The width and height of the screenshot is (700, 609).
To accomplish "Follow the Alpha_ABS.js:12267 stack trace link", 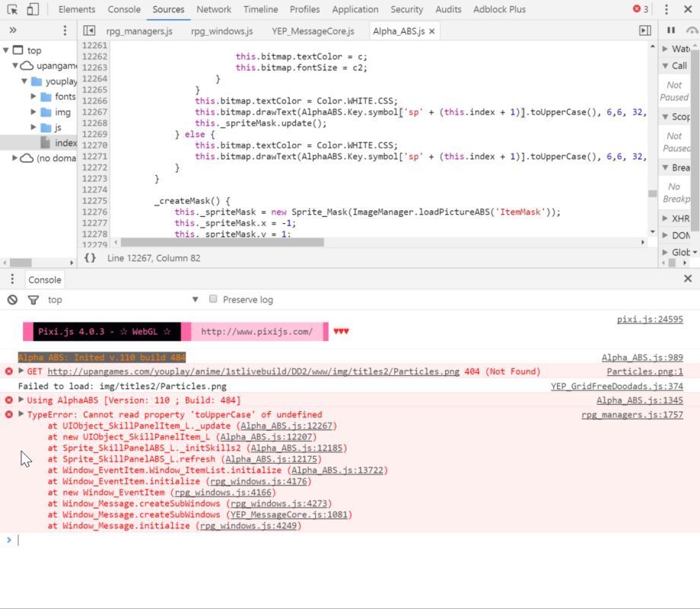I will pyautogui.click(x=287, y=426).
